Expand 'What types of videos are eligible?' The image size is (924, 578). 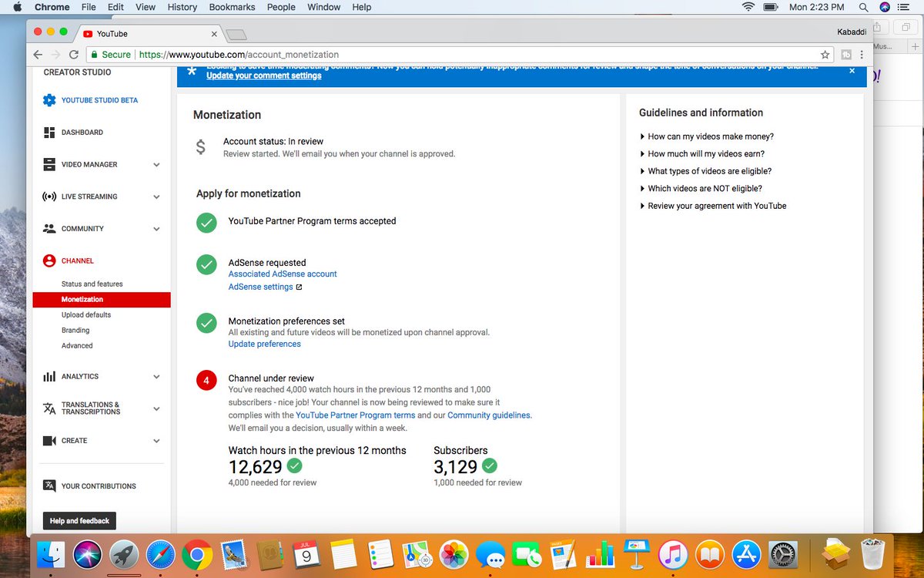[705, 171]
